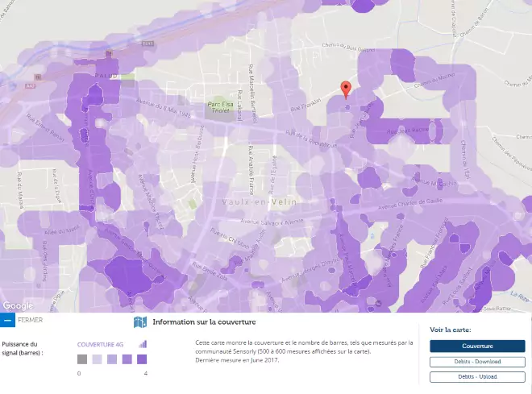This screenshot has width=532, height=394.
Task: Switch to Débits - Download map
Action: (x=477, y=362)
